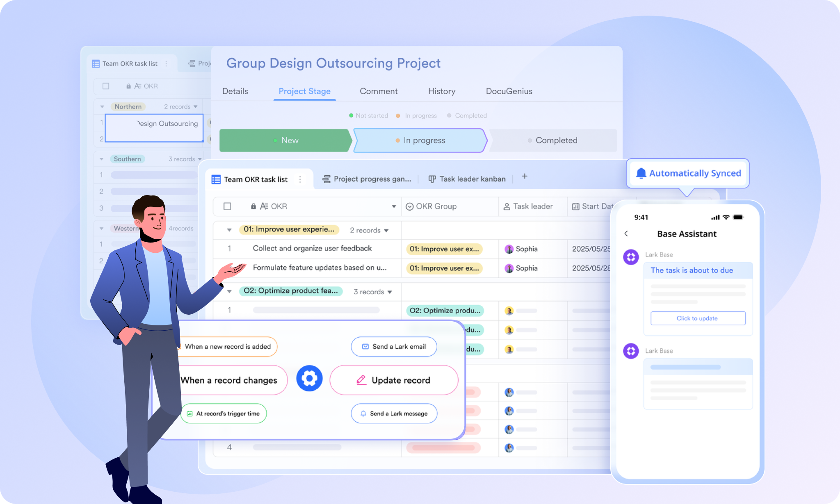The height and width of the screenshot is (504, 840).
Task: Click the bell icon on Send a Lark message
Action: pyautogui.click(x=363, y=413)
